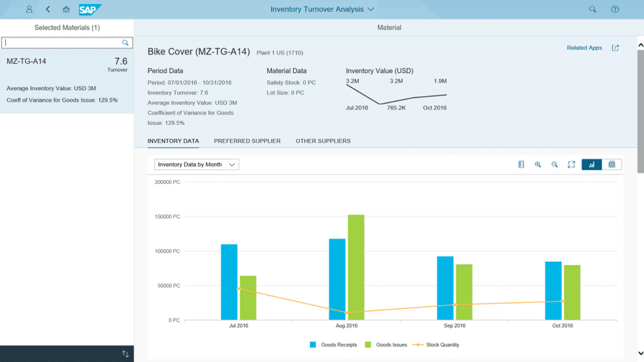Image resolution: width=644 pixels, height=362 pixels.
Task: Go back using the back arrow
Action: pyautogui.click(x=48, y=9)
